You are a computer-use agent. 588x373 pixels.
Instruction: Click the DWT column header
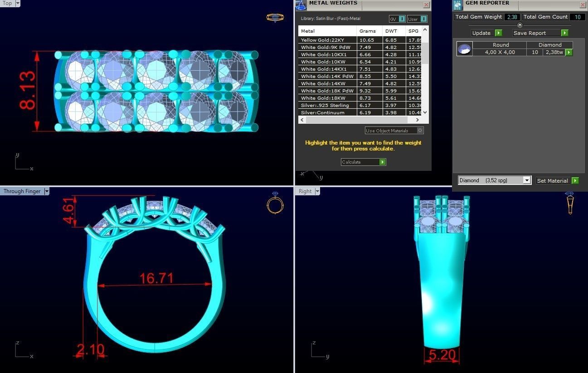pos(394,31)
